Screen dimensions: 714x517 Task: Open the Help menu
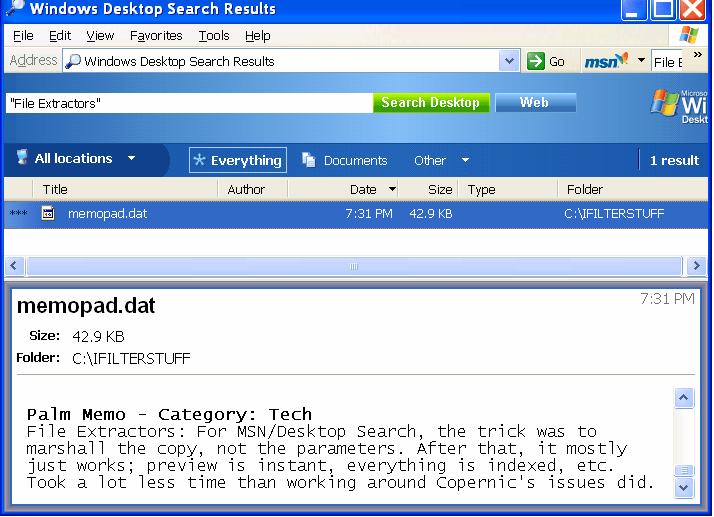257,36
